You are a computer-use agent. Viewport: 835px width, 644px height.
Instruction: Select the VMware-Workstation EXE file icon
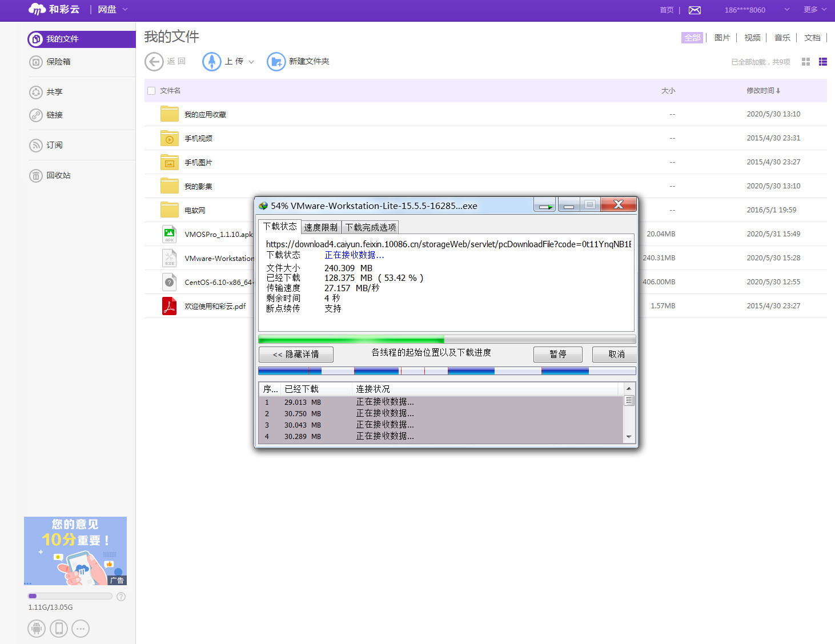pyautogui.click(x=170, y=258)
